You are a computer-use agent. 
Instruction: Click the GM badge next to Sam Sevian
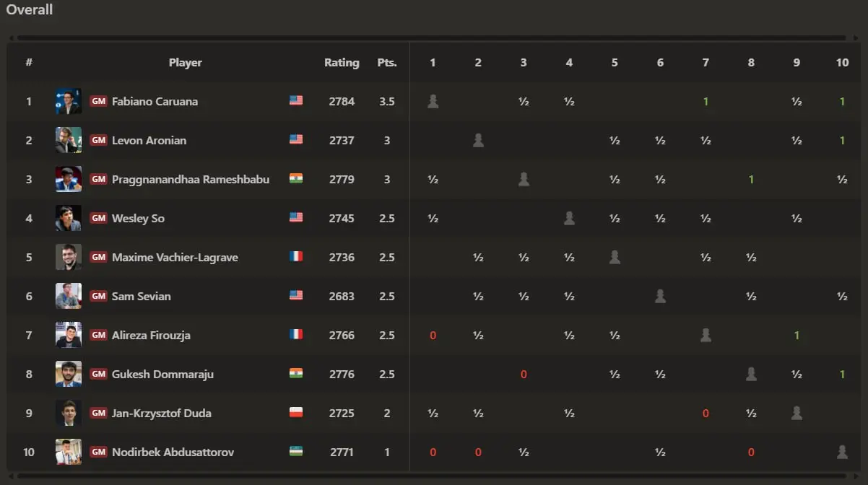click(x=98, y=296)
